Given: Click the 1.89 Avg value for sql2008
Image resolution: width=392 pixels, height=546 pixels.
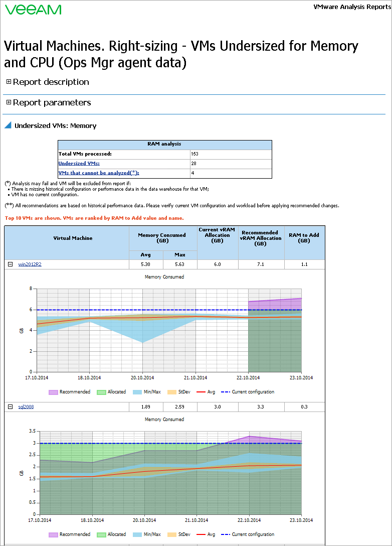Looking at the screenshot, I should pyautogui.click(x=146, y=406).
